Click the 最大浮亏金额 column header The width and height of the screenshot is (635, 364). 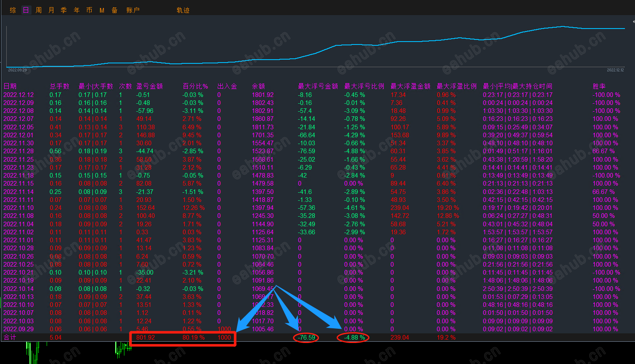tap(318, 86)
